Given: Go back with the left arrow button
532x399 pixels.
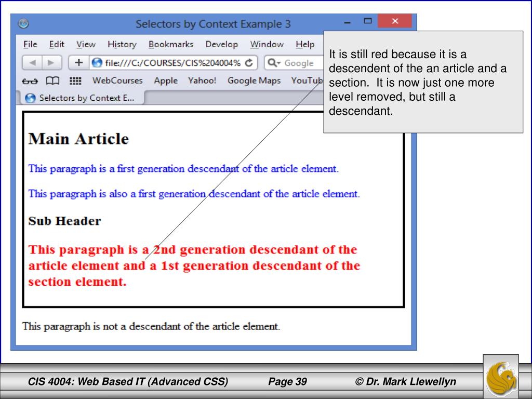Looking at the screenshot, I should (x=32, y=62).
